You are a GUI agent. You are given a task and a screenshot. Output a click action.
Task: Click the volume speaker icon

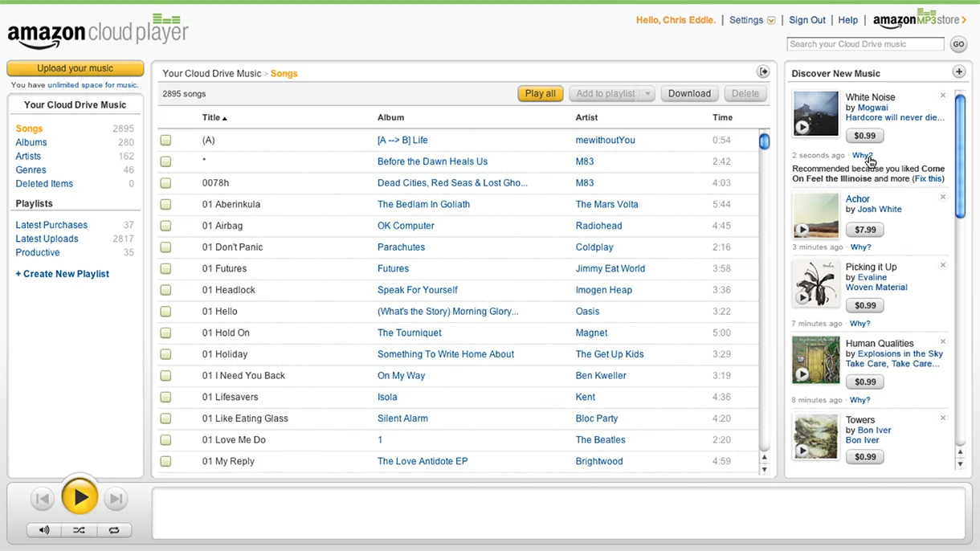tap(44, 530)
